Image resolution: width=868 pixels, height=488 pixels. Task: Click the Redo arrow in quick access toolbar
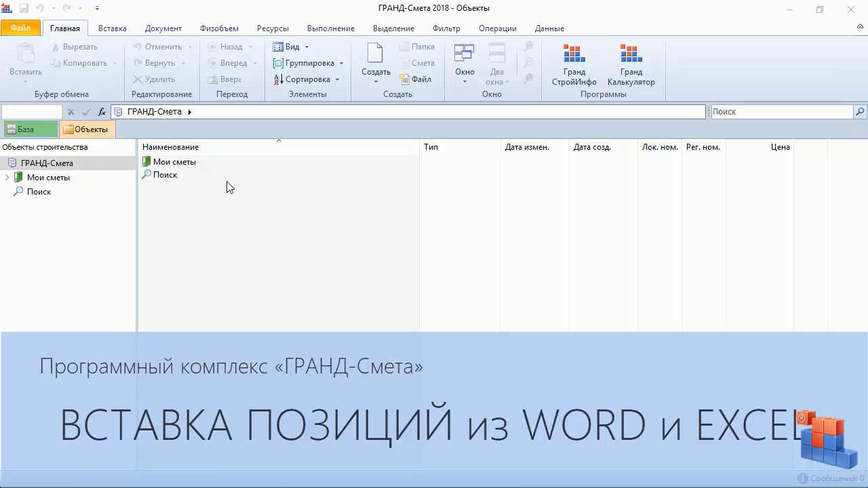66,8
